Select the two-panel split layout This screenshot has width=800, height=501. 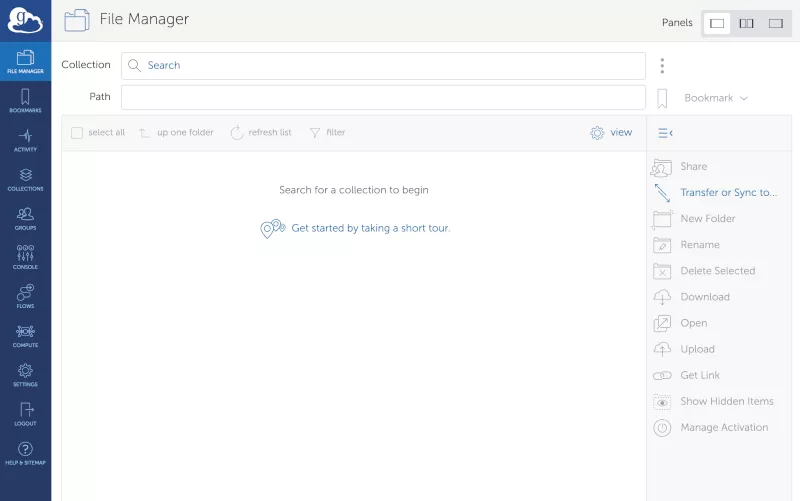coord(746,23)
